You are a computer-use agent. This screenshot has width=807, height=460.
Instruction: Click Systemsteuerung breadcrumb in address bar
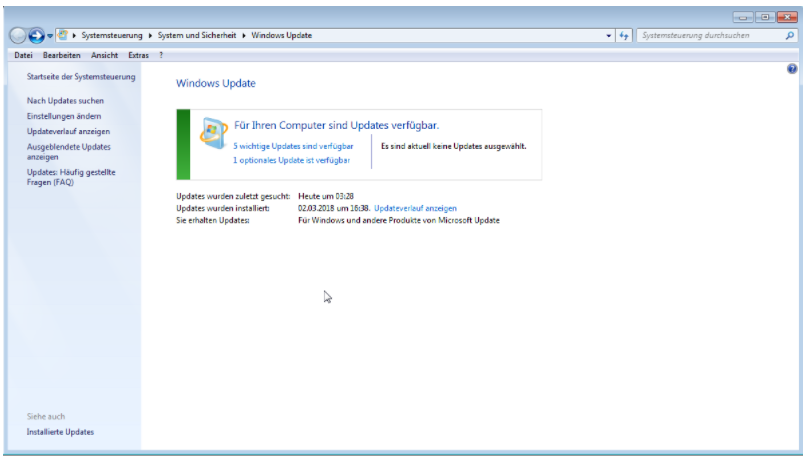pos(112,36)
